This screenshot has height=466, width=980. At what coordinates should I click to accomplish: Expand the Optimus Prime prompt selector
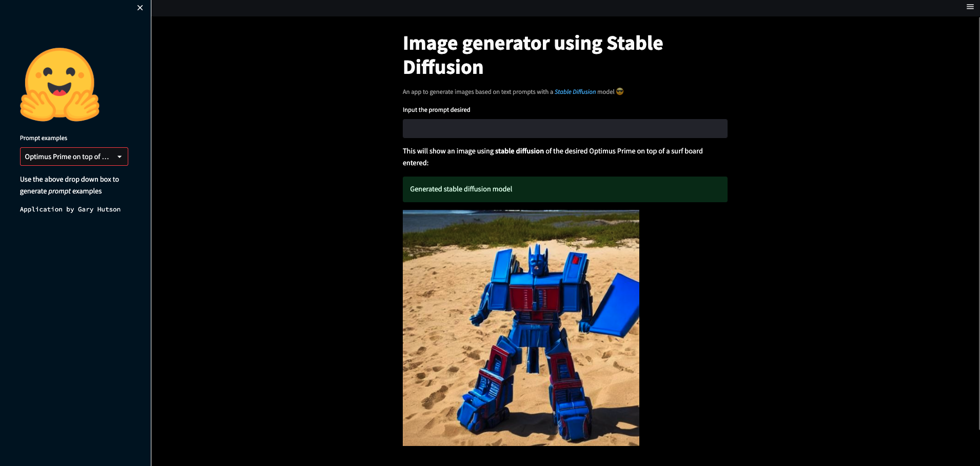coord(73,157)
